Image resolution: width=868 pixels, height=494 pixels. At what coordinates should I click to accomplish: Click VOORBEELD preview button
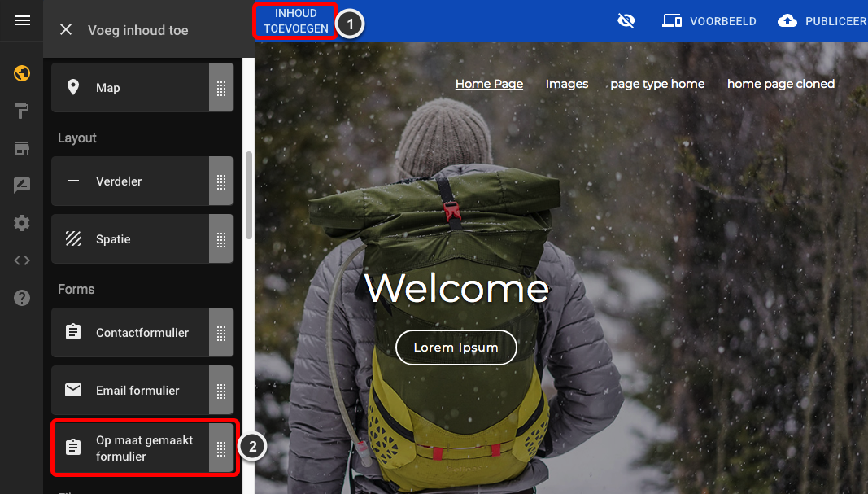pos(709,21)
